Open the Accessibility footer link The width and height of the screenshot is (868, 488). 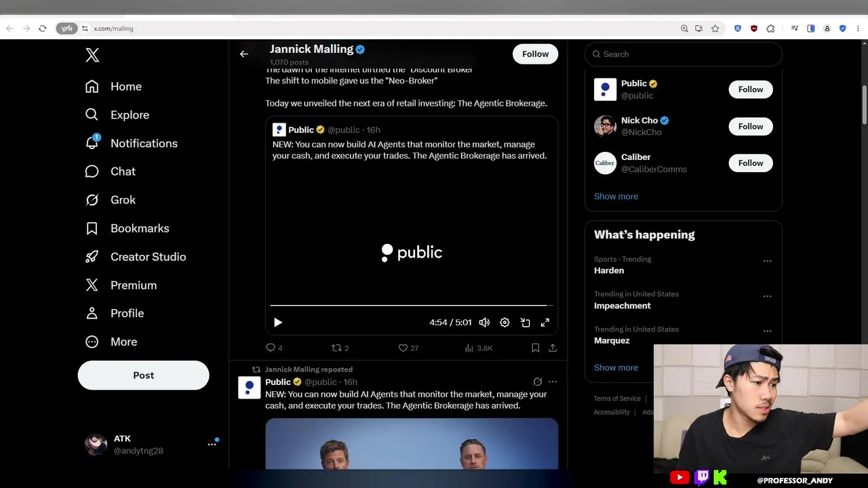click(x=613, y=412)
